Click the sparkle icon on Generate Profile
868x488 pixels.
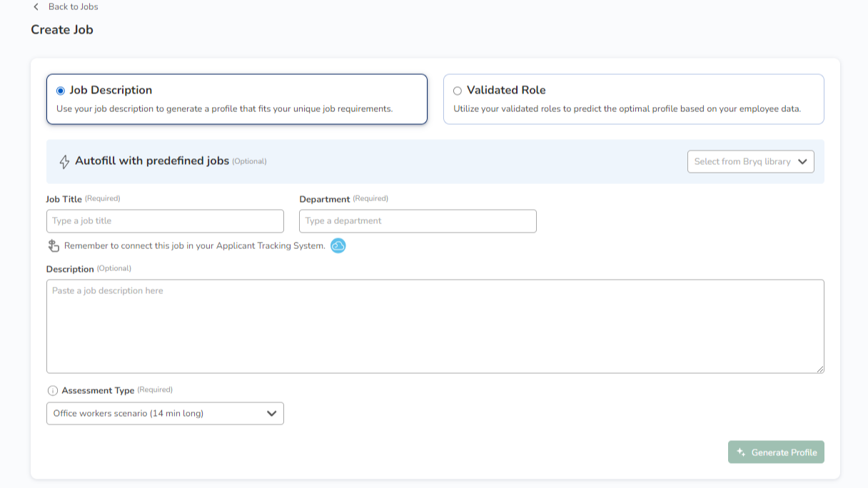click(x=741, y=452)
